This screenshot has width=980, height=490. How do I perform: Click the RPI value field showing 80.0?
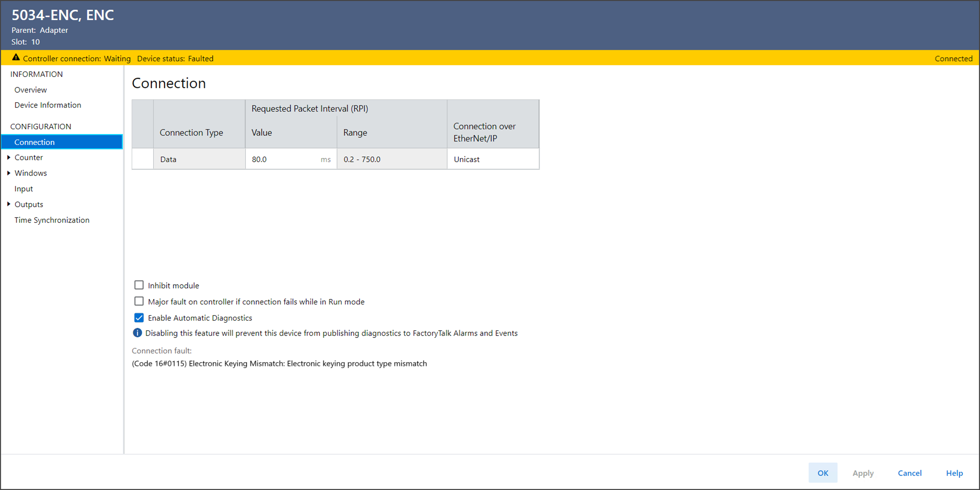tap(284, 159)
